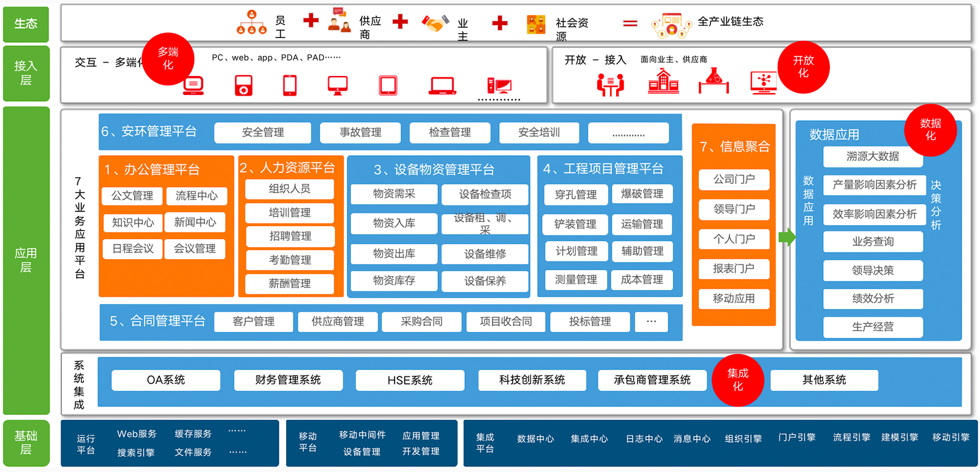Open the 薪酬管理 module
The width and height of the screenshot is (980, 472).
(290, 283)
